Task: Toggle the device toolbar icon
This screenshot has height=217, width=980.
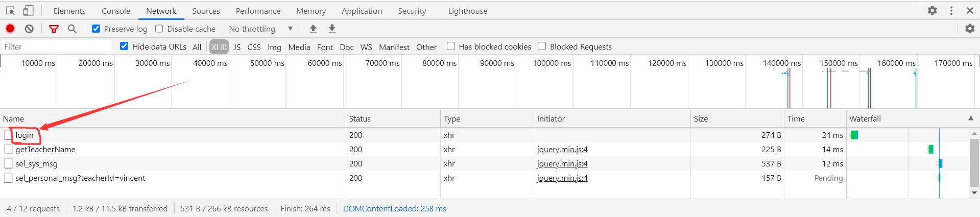Action: (28, 11)
